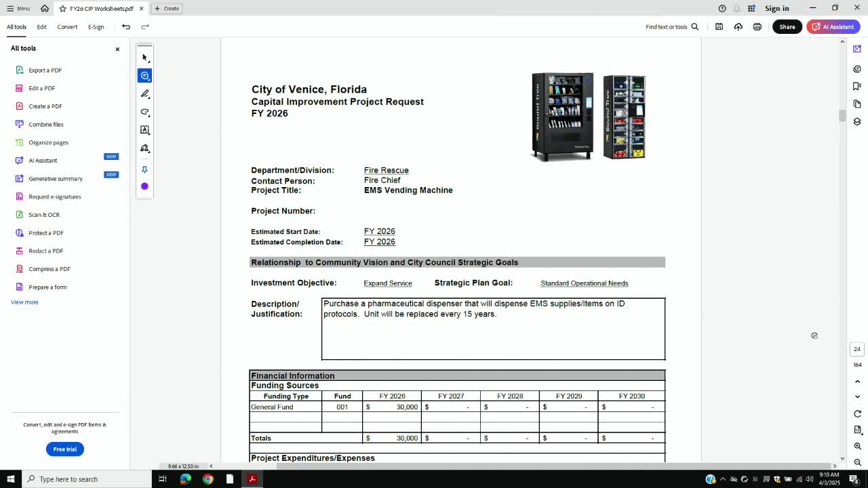Open the Help question mark icon
The image size is (868, 488).
coord(722,8)
